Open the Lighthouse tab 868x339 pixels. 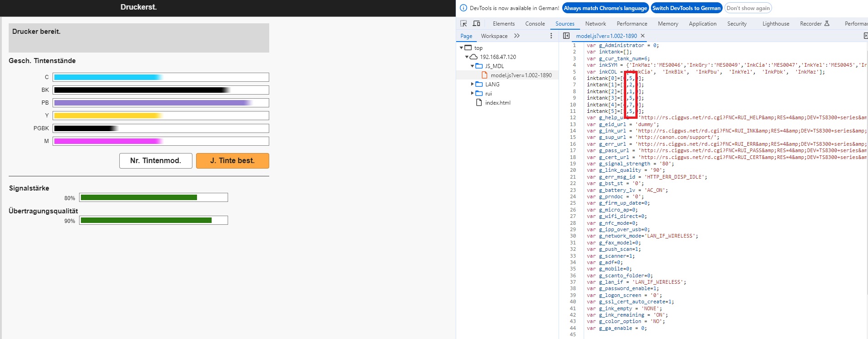tap(776, 23)
